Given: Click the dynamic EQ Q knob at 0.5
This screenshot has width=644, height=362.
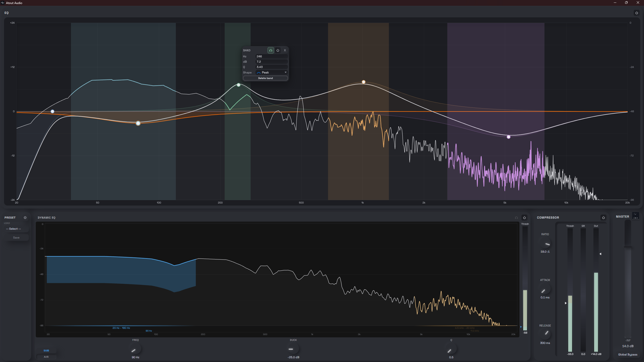Looking at the screenshot, I should click(x=451, y=349).
